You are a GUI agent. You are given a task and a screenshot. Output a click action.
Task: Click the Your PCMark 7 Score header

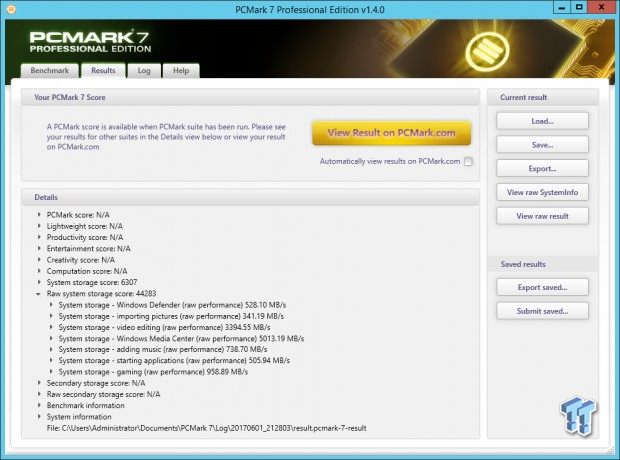[250, 97]
